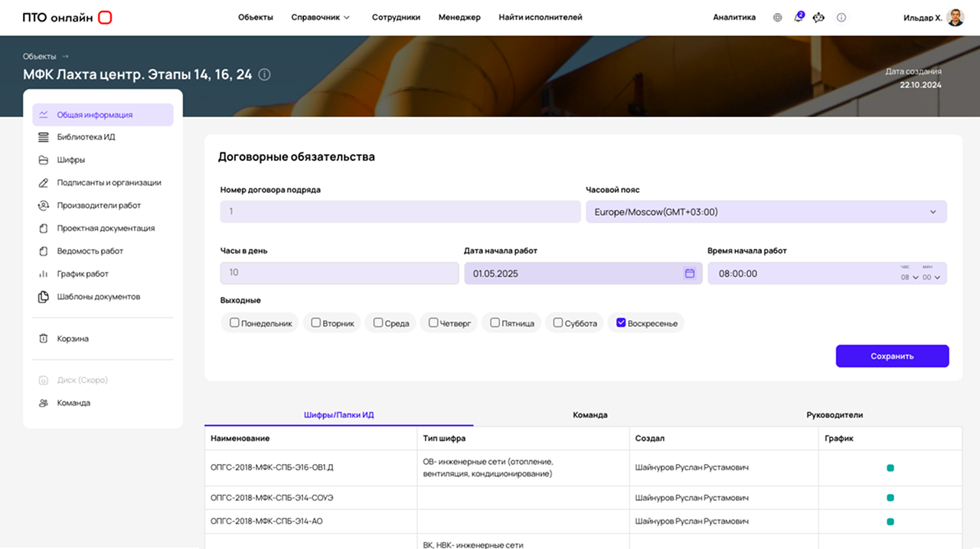Image resolution: width=980 pixels, height=549 pixels.
Task: Click the user avatar photo
Action: click(x=955, y=18)
